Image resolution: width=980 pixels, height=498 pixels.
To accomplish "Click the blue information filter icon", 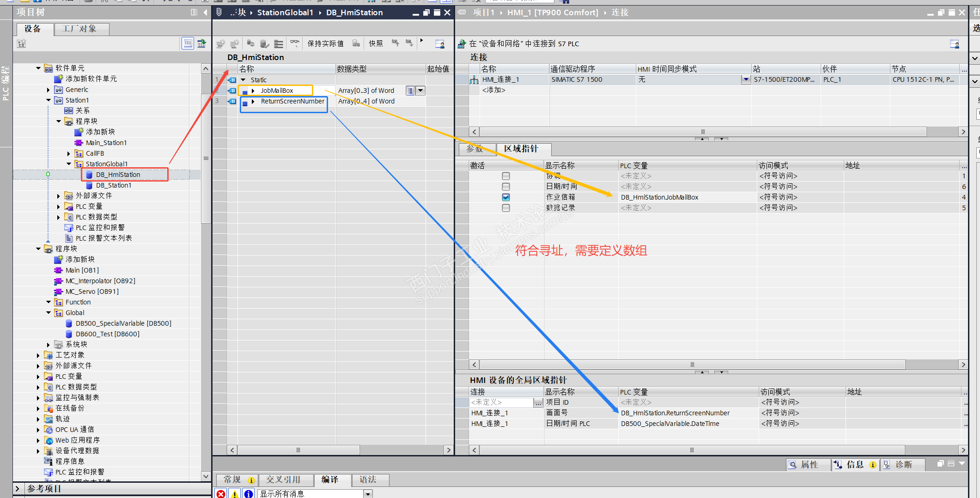I will tap(248, 494).
